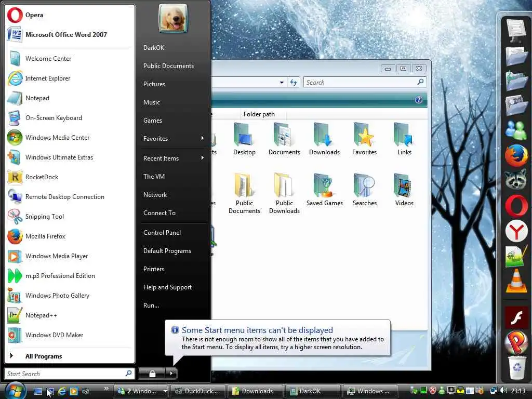
Task: Click the user account dog picture
Action: point(172,19)
